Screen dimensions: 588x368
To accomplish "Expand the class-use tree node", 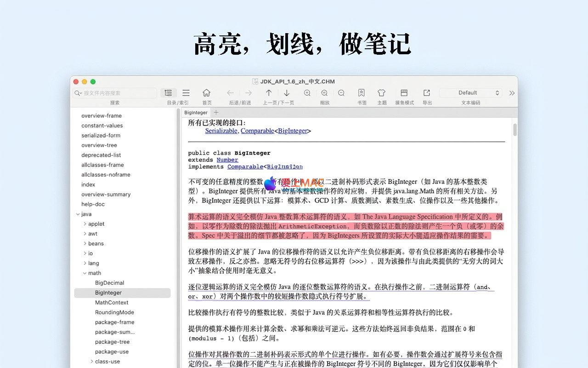I will [92, 362].
